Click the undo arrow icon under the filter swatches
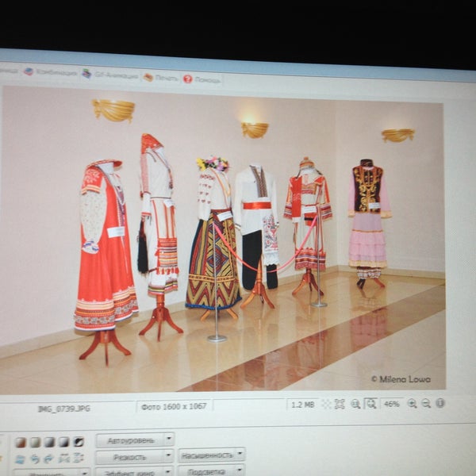 [35, 459]
